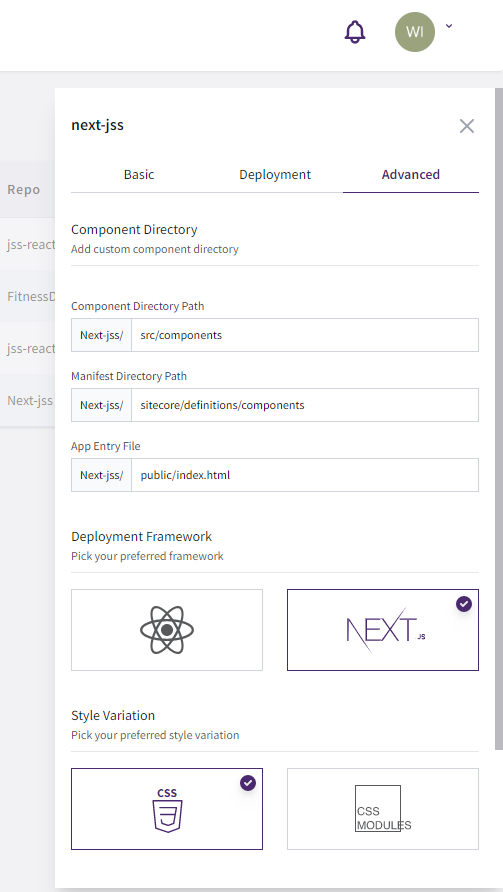Open the FitnessD repo row

(28, 296)
